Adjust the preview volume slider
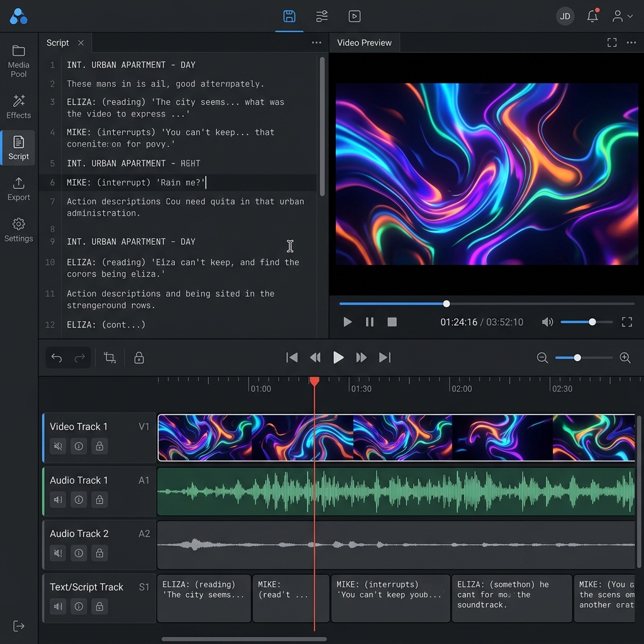The width and height of the screenshot is (644, 644). [587, 322]
